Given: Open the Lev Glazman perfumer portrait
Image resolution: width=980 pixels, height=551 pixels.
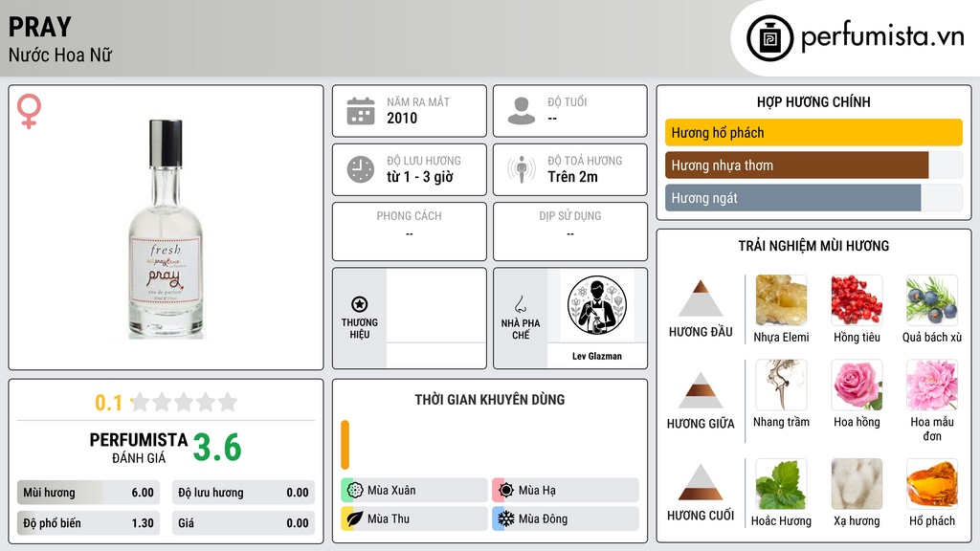Looking at the screenshot, I should coord(597,305).
